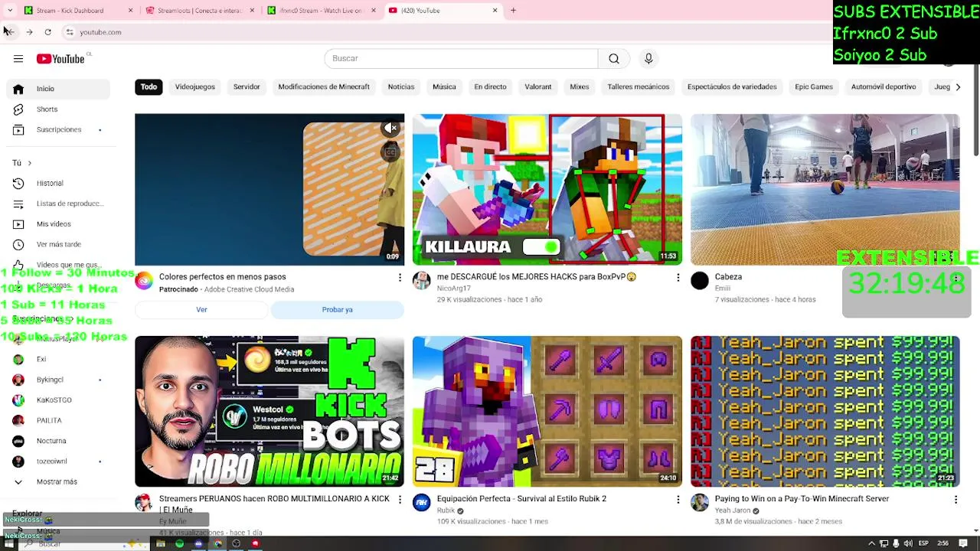Start voice search with the microphone icon
The height and width of the screenshot is (551, 980).
[648, 59]
